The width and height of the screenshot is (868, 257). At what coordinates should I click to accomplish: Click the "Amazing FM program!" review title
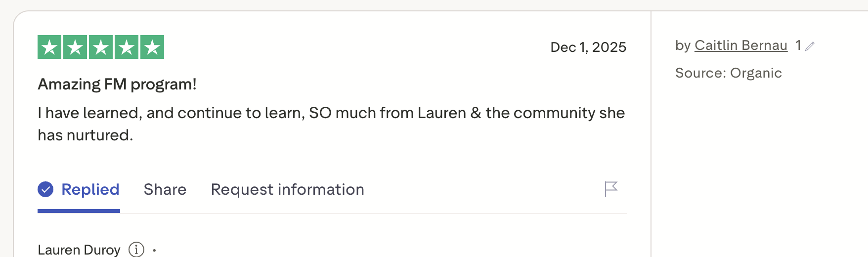pyautogui.click(x=117, y=84)
